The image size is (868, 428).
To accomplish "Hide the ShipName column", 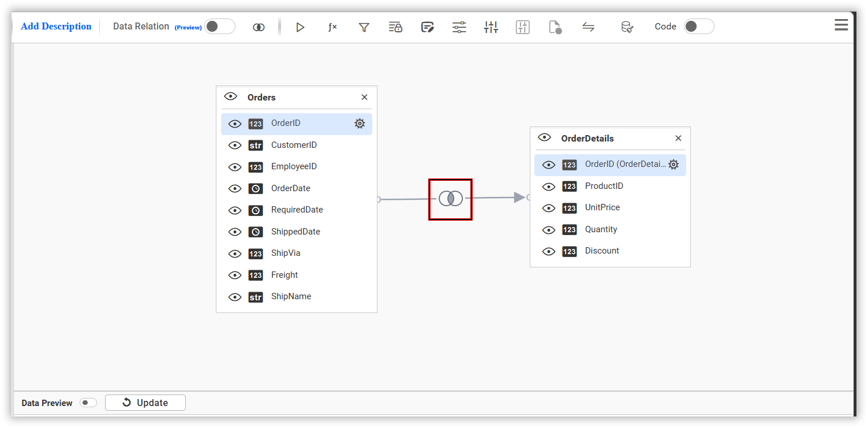I will (x=234, y=297).
